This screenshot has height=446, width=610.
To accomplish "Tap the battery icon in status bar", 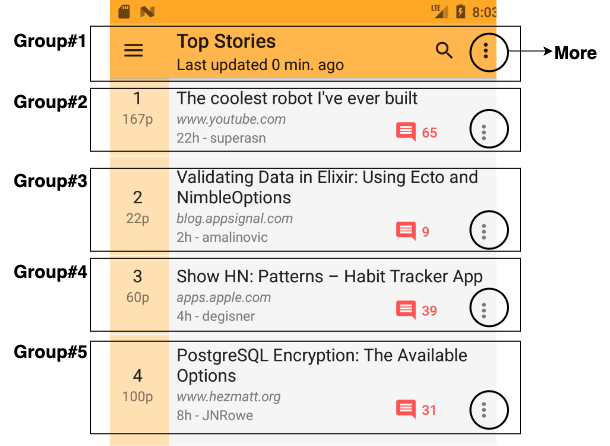I will tap(459, 12).
